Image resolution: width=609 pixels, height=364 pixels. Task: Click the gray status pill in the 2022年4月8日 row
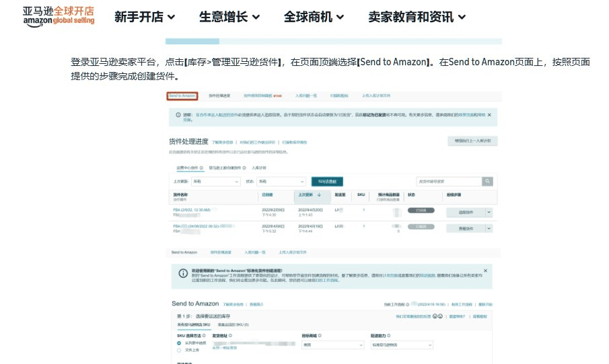coord(421,227)
